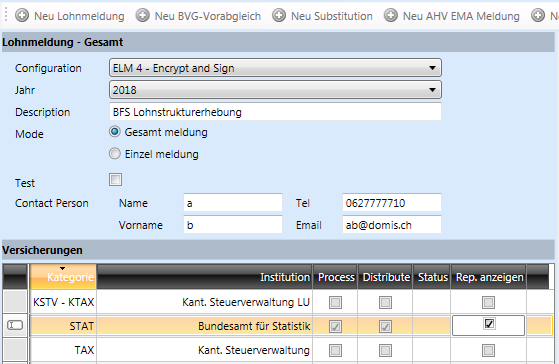Select row indicator icon for STAT row
559x364 pixels.
tap(15, 325)
